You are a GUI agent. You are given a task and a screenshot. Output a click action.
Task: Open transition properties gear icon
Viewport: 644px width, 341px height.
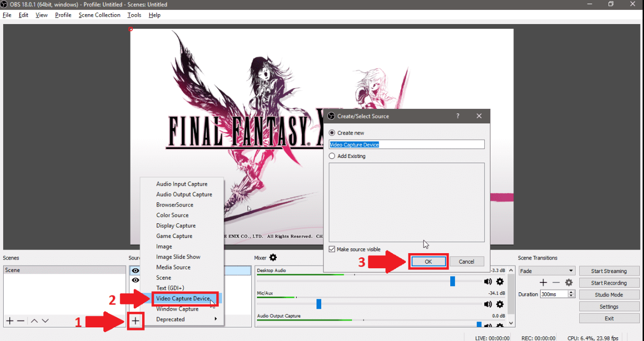click(569, 282)
